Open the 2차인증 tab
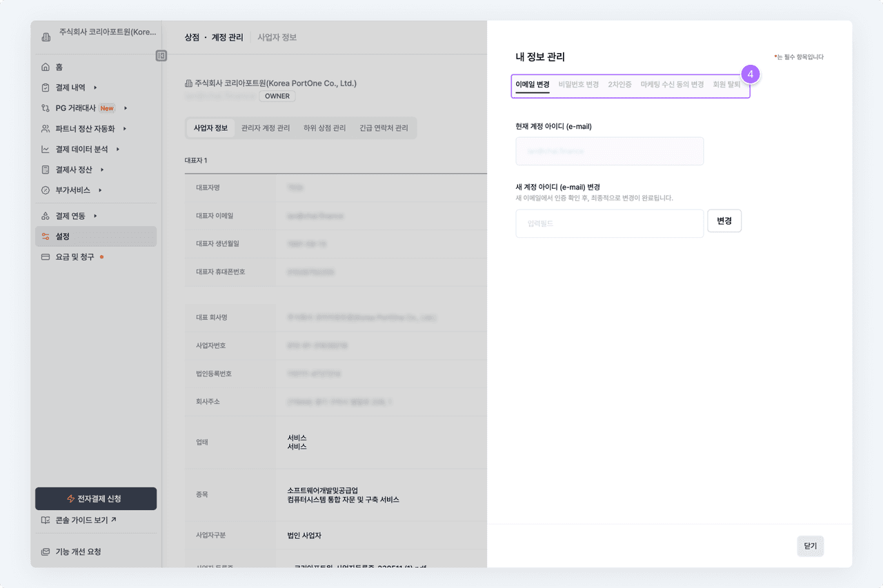This screenshot has height=588, width=883. coord(619,84)
